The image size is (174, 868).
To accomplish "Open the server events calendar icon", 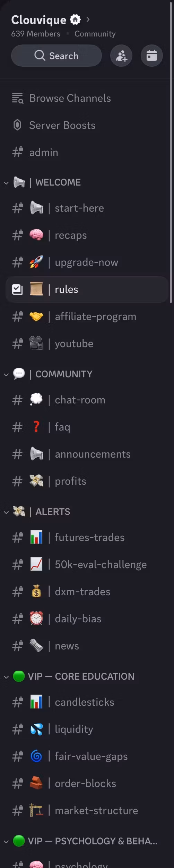I will [151, 56].
